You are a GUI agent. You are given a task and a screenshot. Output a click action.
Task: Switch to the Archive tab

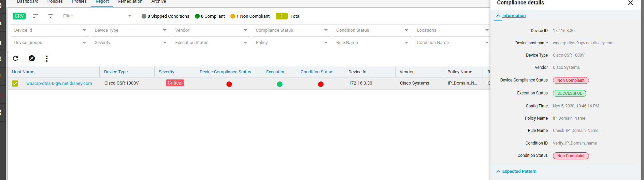tap(159, 2)
